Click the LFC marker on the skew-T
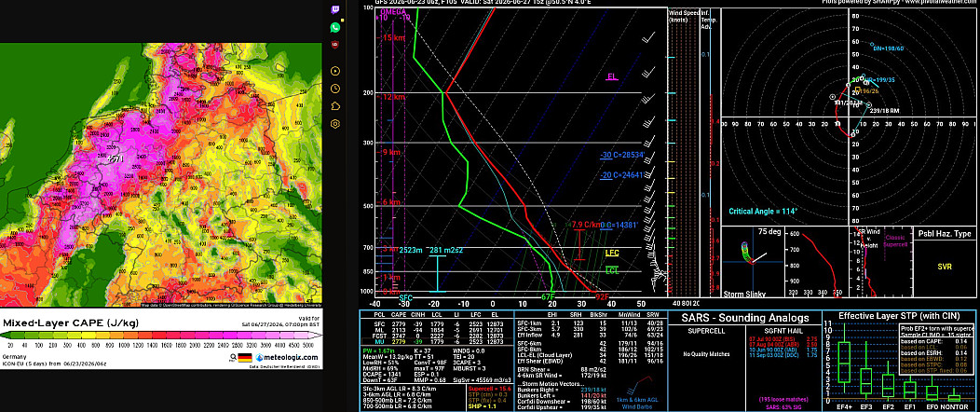Image resolution: width=980 pixels, height=412 pixels. click(x=613, y=253)
